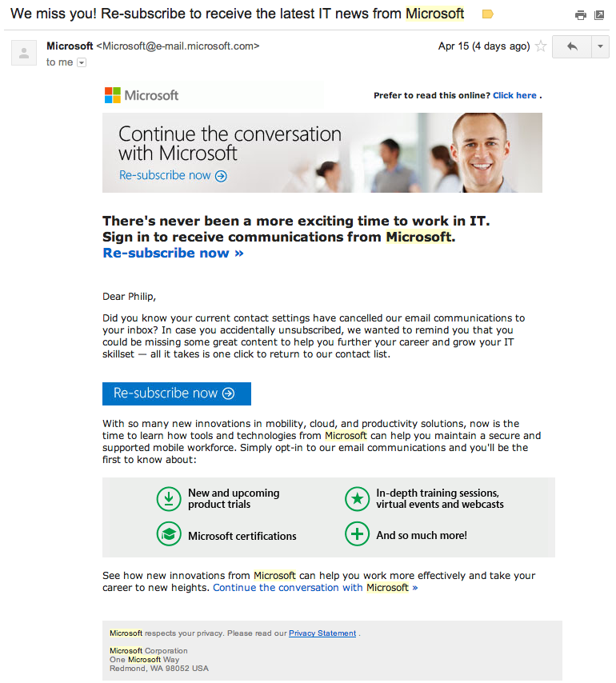The width and height of the screenshot is (616, 683).
Task: Open the Privacy Statement link
Action: [x=322, y=633]
